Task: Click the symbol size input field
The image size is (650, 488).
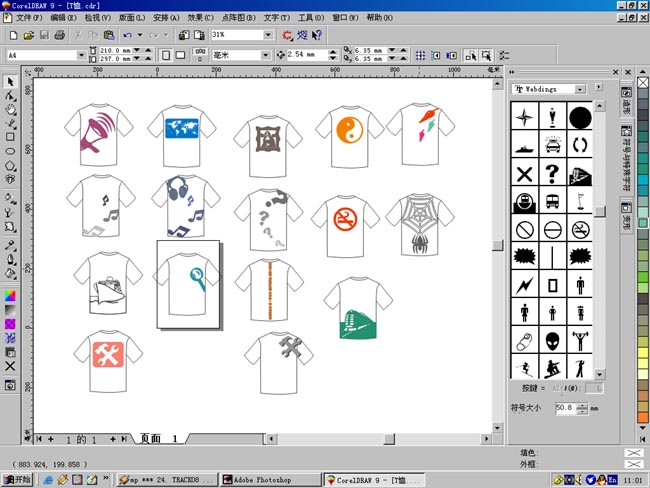Action: coord(566,408)
